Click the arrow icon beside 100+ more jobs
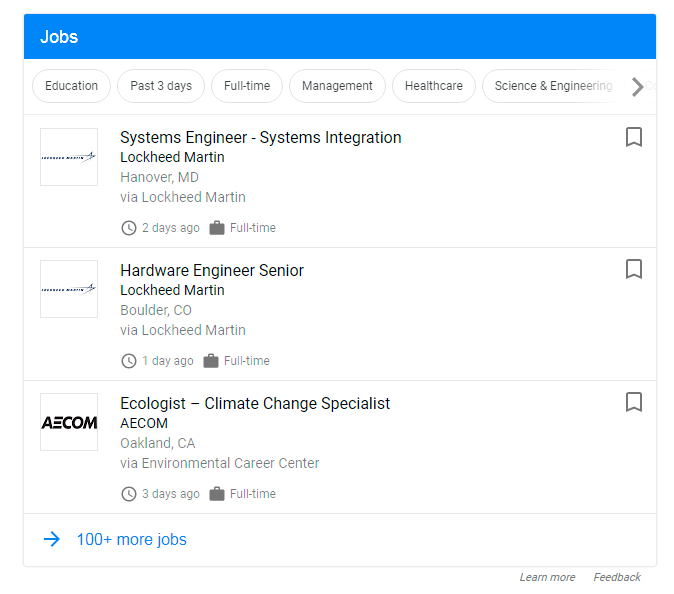 52,539
